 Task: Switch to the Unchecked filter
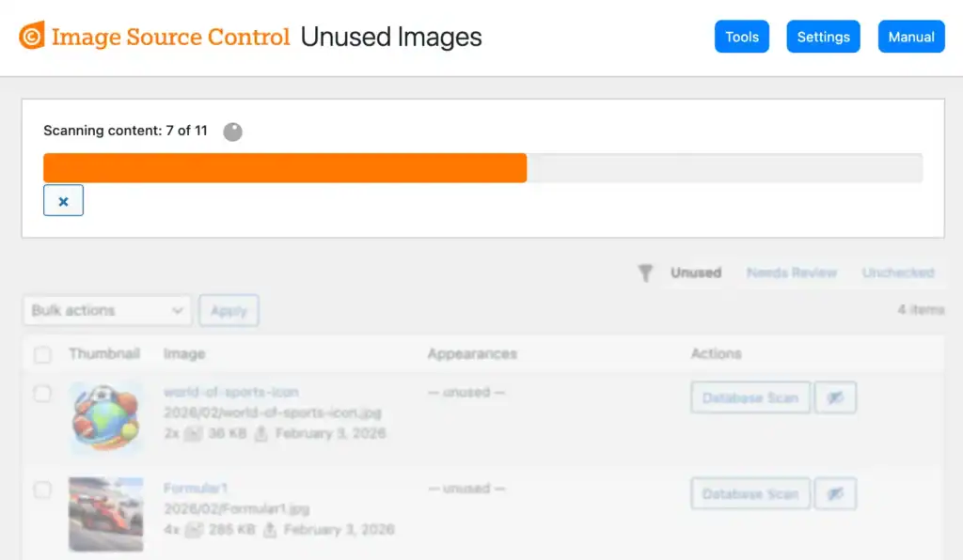pos(898,272)
